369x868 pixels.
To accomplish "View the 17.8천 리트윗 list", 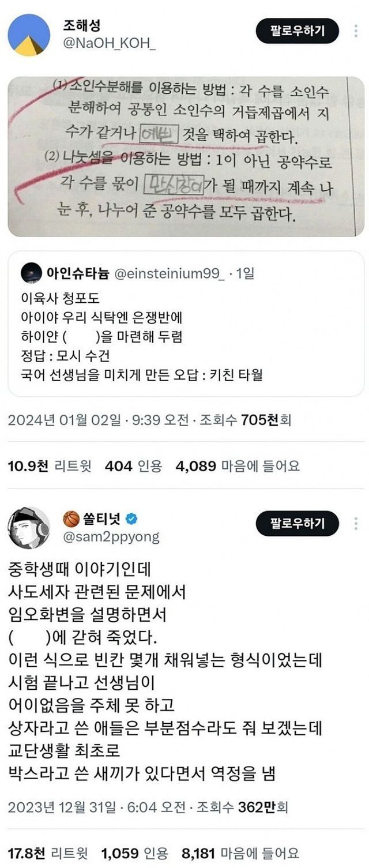I will 48,853.
